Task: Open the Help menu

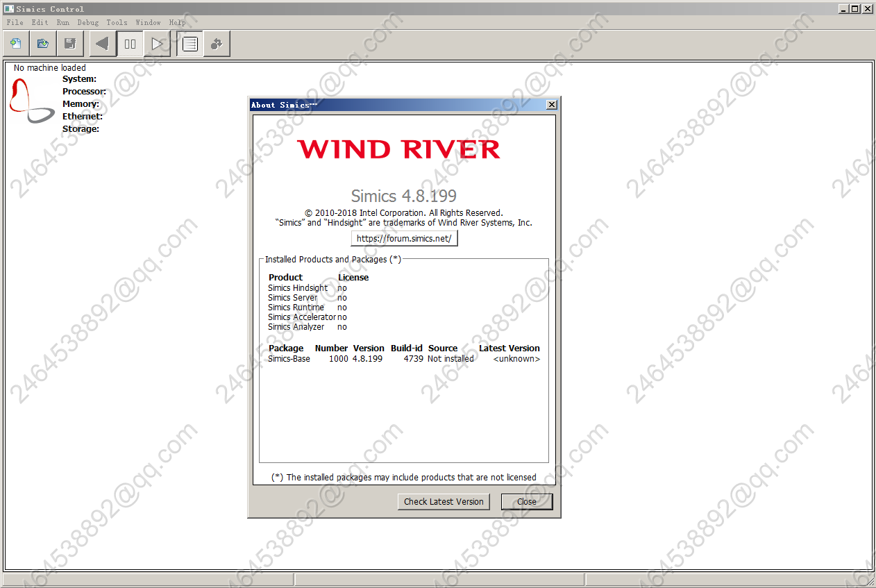Action: click(x=178, y=22)
